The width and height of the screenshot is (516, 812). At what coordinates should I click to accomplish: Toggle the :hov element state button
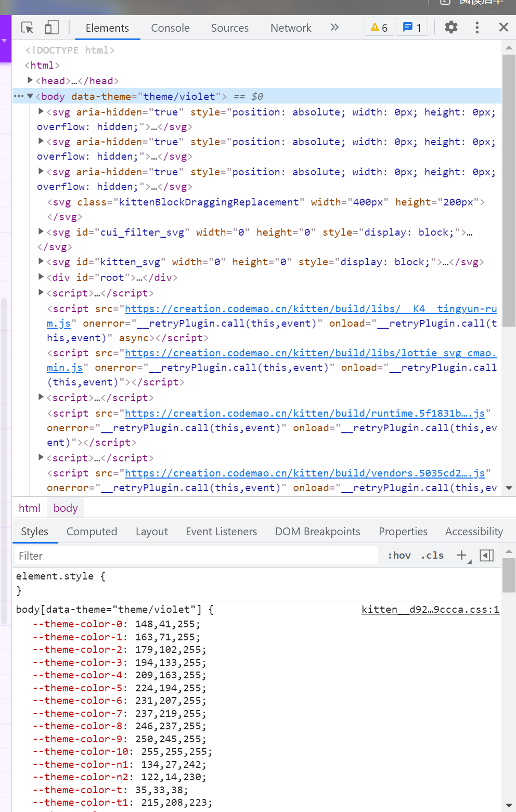399,556
